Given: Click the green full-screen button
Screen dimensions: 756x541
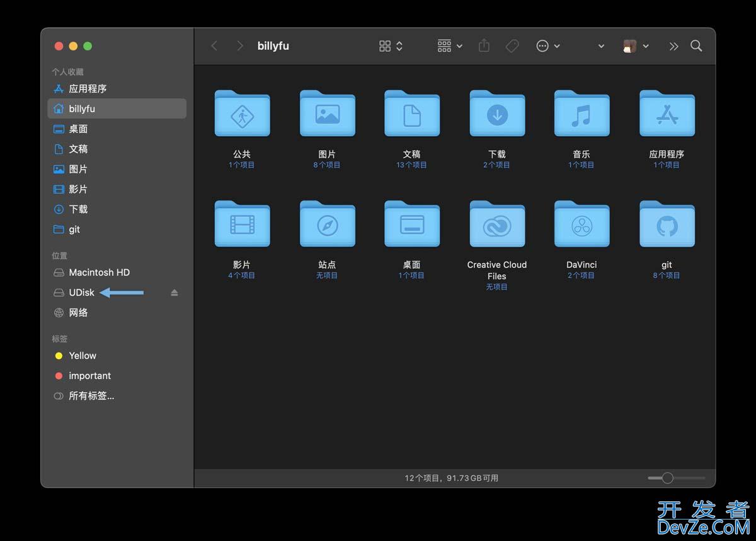Looking at the screenshot, I should click(88, 46).
